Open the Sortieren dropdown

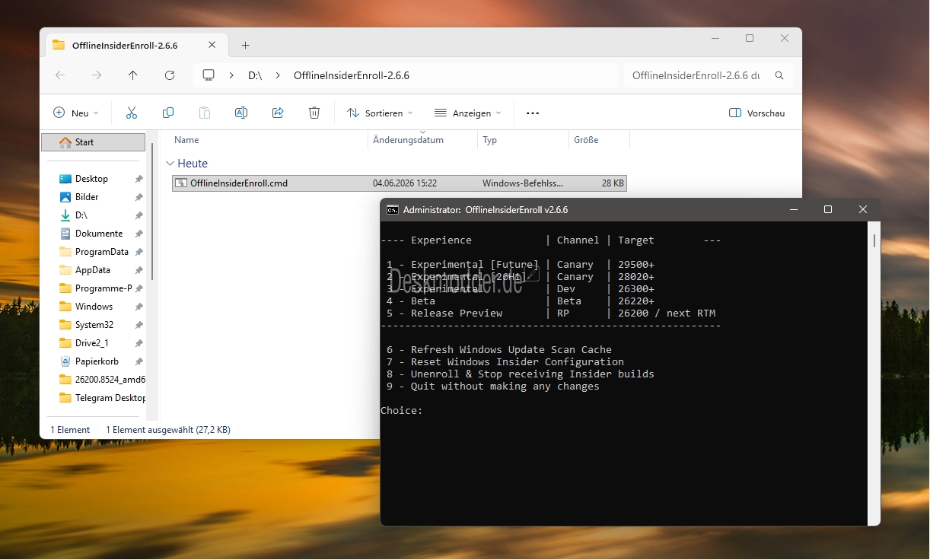380,113
